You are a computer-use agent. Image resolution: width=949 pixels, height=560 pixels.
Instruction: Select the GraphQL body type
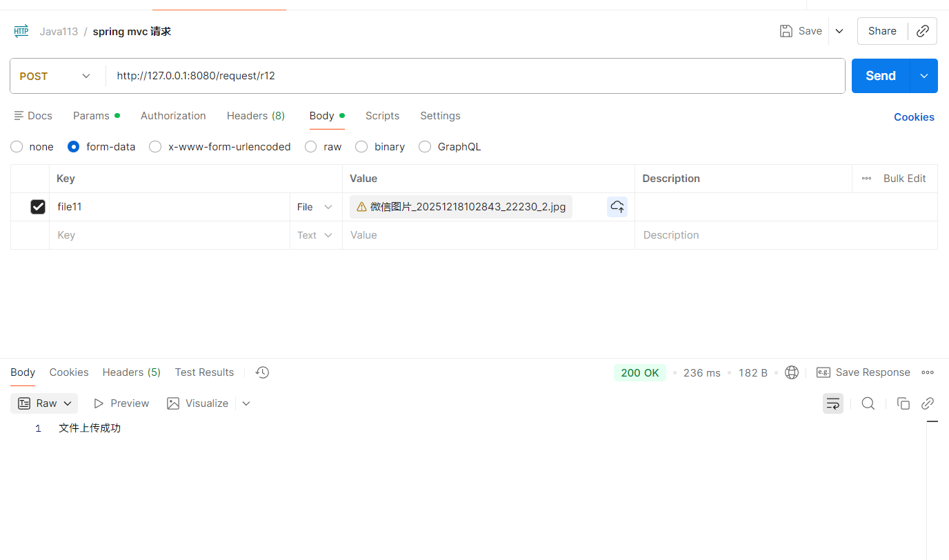coord(425,147)
